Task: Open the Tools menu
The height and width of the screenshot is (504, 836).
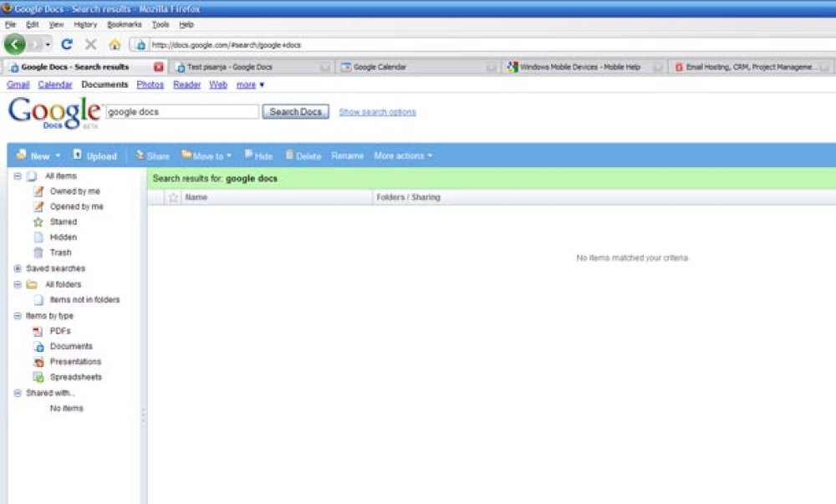Action: point(160,24)
